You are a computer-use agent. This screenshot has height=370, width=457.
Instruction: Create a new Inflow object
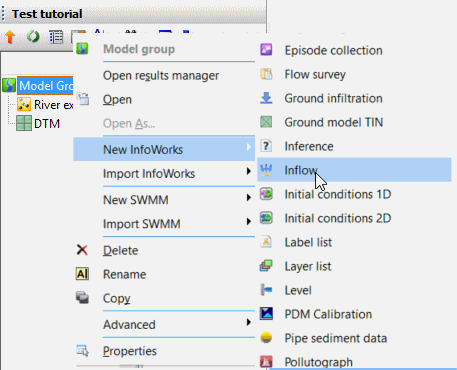(x=354, y=170)
